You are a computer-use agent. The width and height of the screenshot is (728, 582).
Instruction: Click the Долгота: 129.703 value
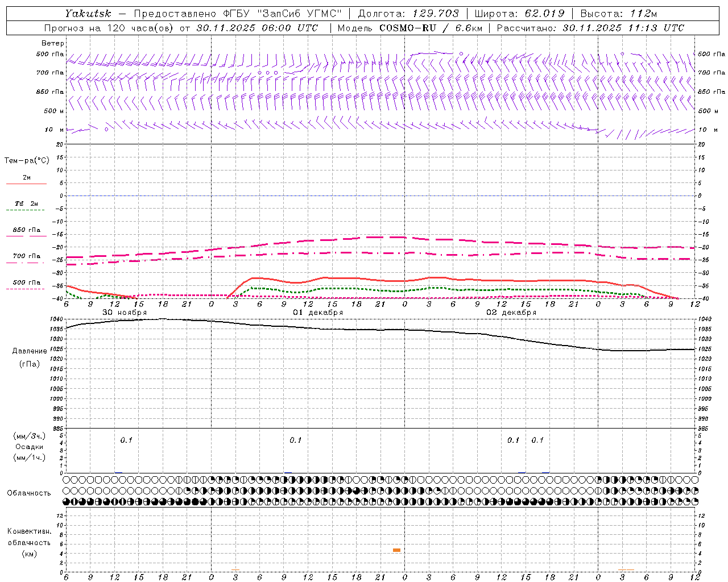tap(408, 14)
